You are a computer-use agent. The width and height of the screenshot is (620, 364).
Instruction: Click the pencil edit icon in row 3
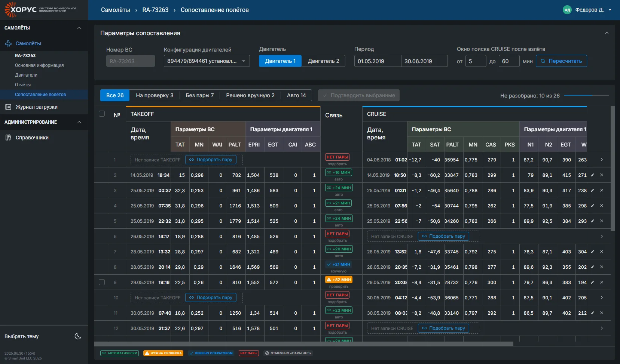tap(593, 190)
